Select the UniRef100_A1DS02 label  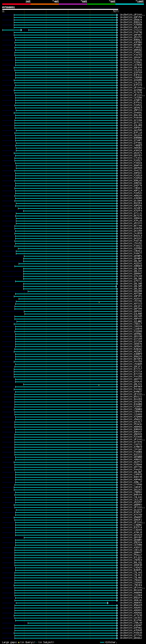click(131, 263)
